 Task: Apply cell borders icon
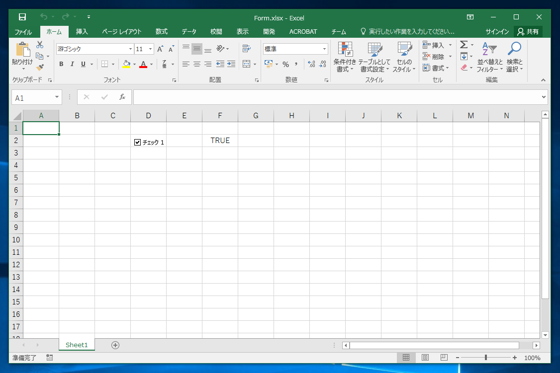click(104, 64)
